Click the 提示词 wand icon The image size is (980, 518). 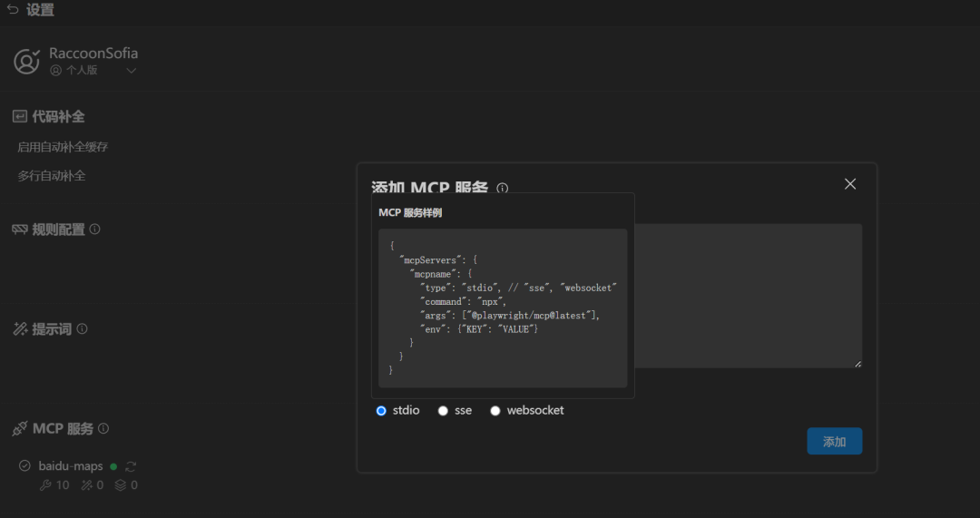click(x=20, y=328)
